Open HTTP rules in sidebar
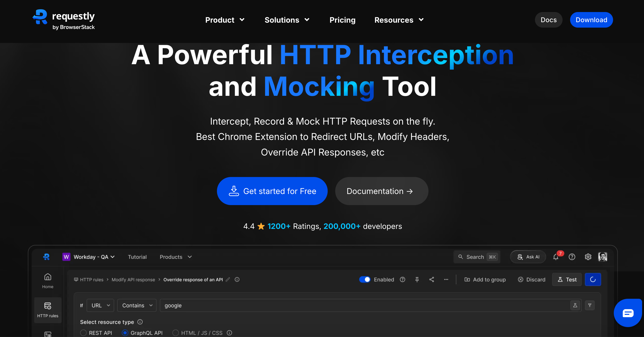Image resolution: width=644 pixels, height=337 pixels. tap(48, 310)
